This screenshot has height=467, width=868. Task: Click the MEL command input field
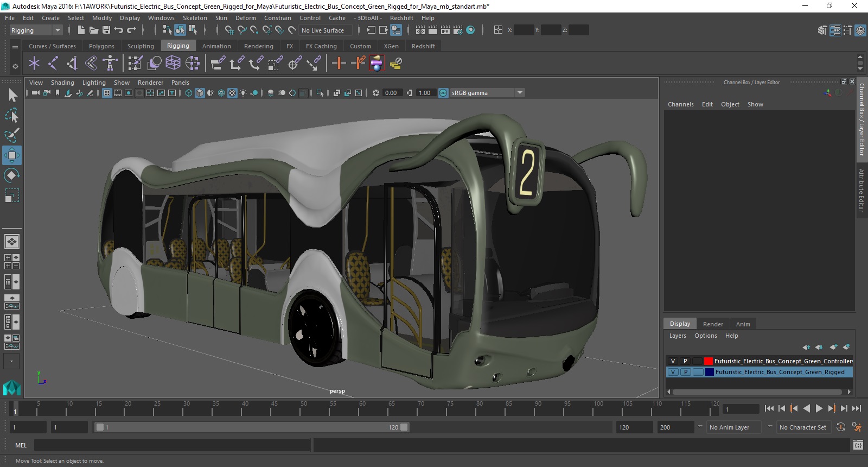(x=172, y=445)
